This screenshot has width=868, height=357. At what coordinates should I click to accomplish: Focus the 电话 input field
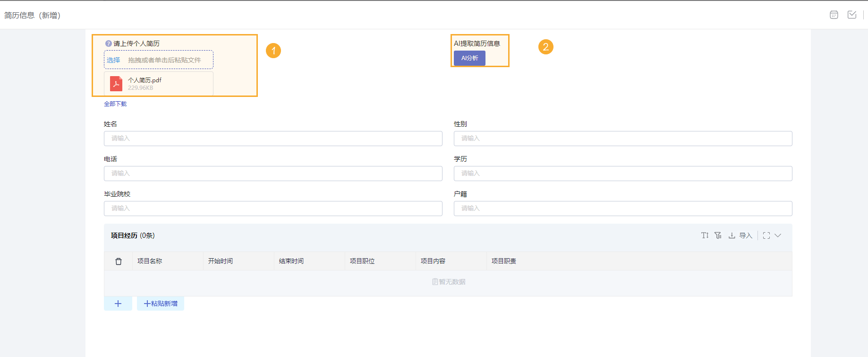(x=273, y=174)
